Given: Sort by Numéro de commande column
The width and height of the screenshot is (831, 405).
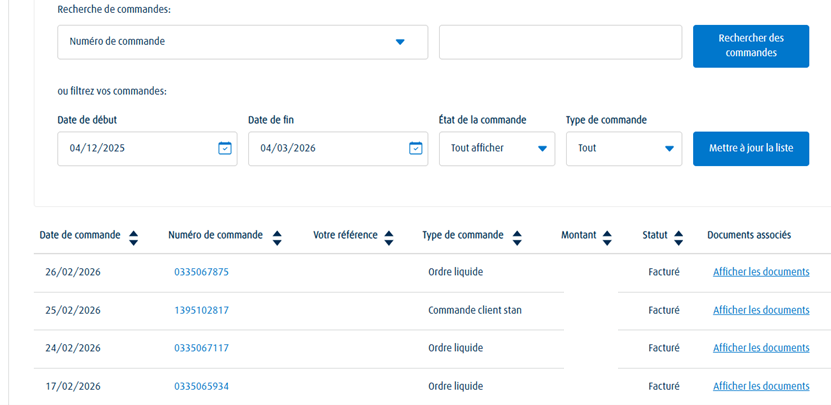Looking at the screenshot, I should (277, 238).
